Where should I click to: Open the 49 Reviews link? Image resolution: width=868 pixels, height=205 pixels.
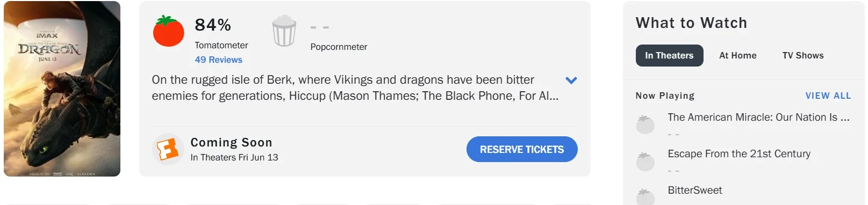tap(218, 60)
